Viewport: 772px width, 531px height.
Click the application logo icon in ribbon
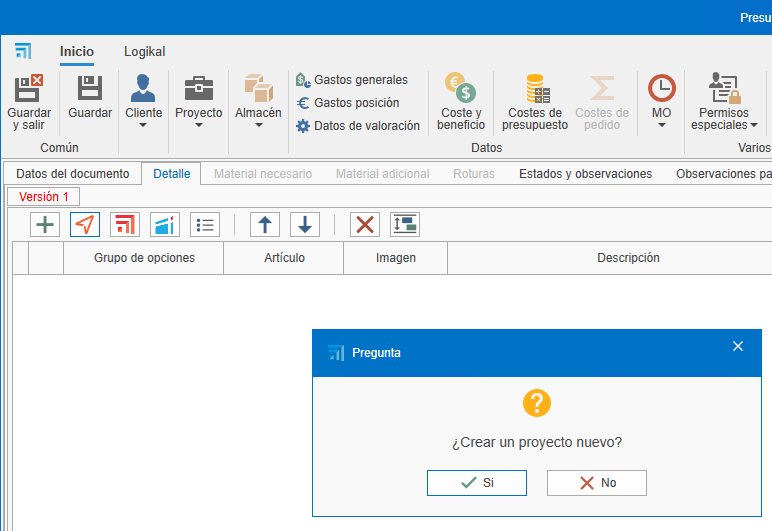pyautogui.click(x=23, y=51)
